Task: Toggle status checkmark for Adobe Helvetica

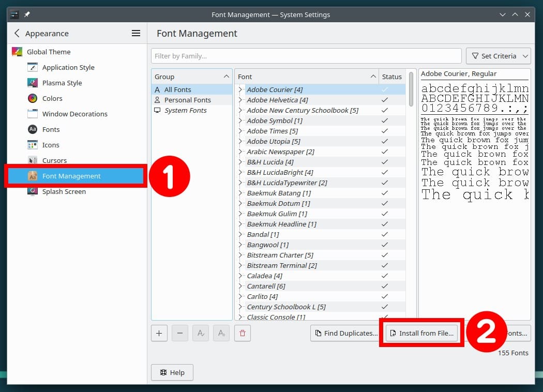Action: pyautogui.click(x=384, y=100)
